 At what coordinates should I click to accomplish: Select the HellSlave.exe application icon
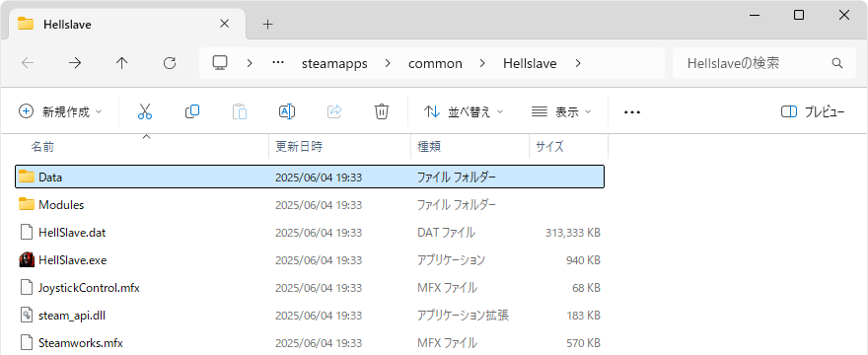pyautogui.click(x=27, y=260)
